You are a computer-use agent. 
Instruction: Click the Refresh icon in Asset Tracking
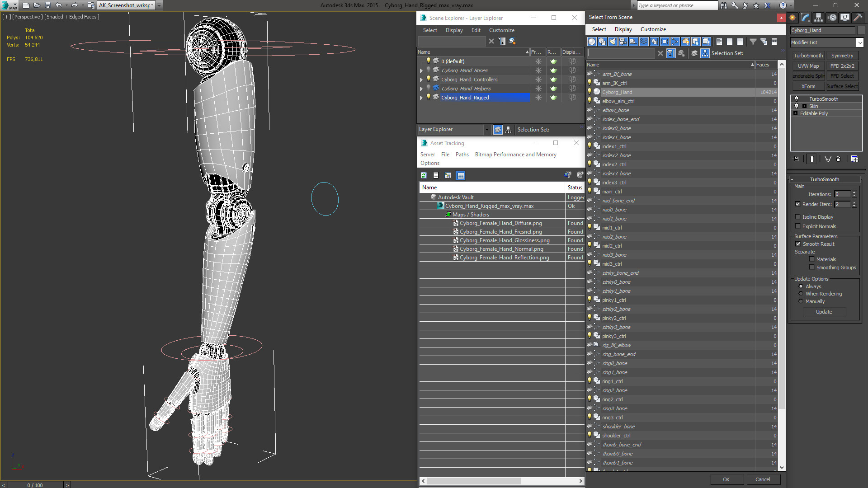(x=424, y=175)
